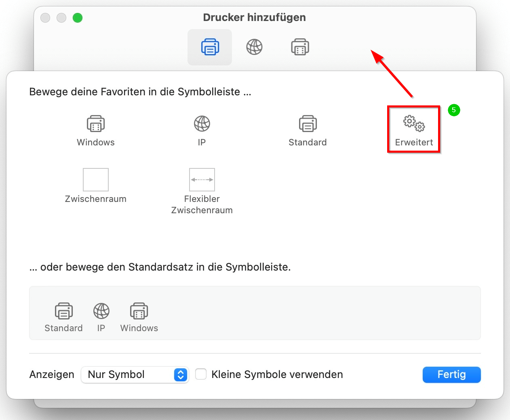510x420 pixels.
Task: Open the Anzeigen dropdown showing Nur Symbol
Action: pyautogui.click(x=135, y=375)
